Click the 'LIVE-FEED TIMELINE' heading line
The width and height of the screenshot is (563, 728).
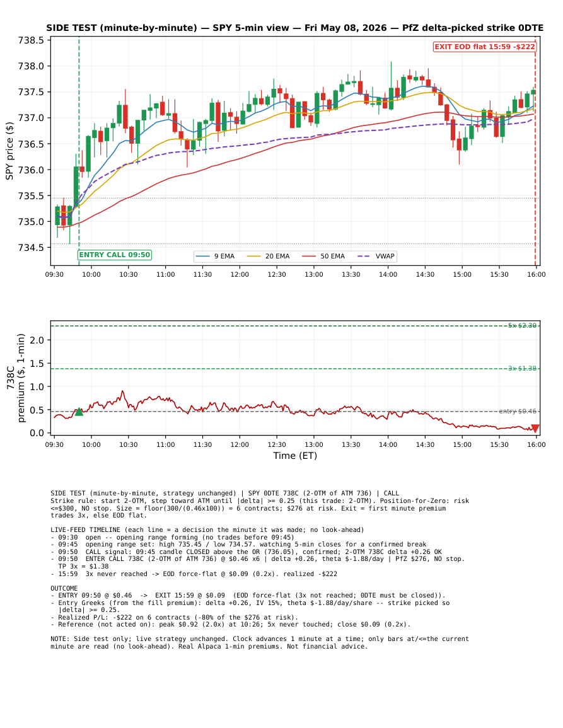pyautogui.click(x=207, y=529)
